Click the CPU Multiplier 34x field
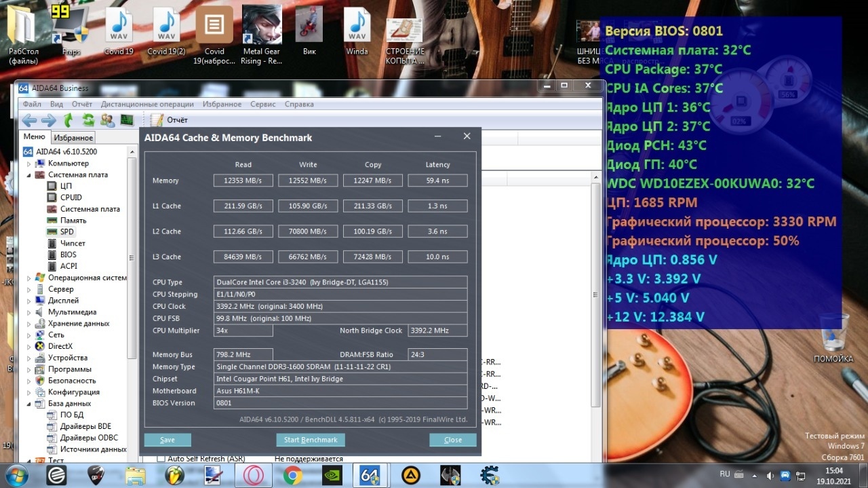The height and width of the screenshot is (488, 868). coord(243,331)
